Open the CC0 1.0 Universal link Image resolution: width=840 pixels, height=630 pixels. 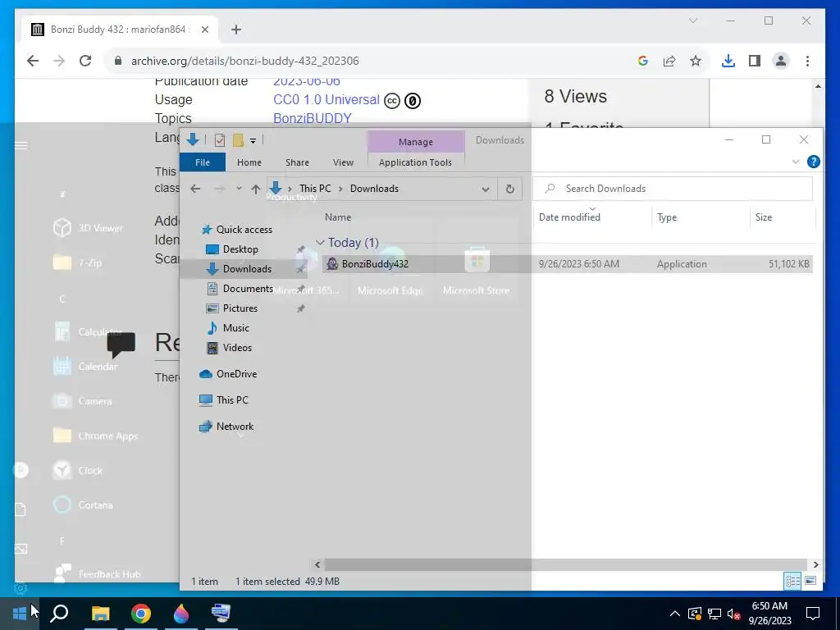[326, 99]
